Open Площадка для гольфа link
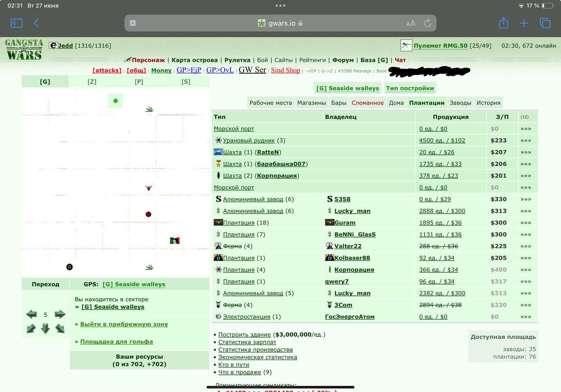The width and height of the screenshot is (561, 392). coord(117,342)
